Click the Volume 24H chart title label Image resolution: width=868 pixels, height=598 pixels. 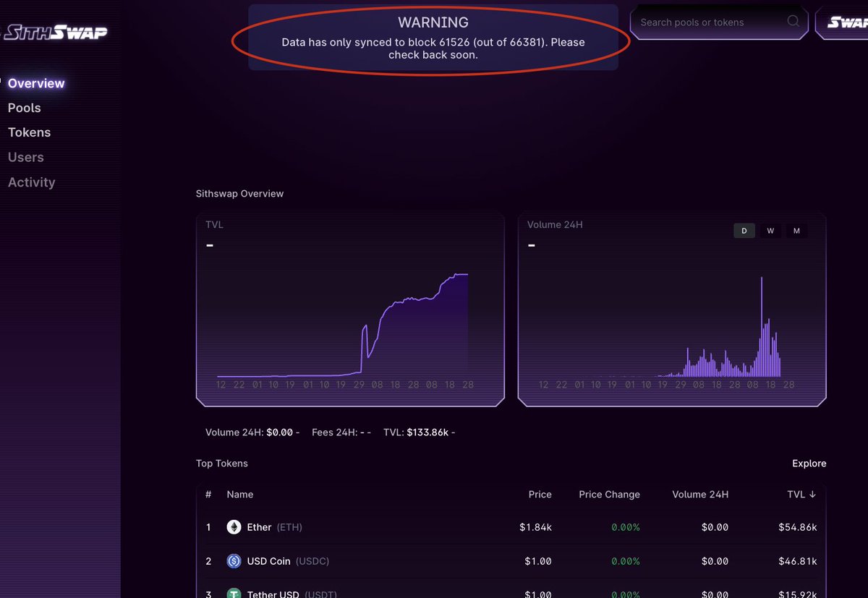[555, 225]
